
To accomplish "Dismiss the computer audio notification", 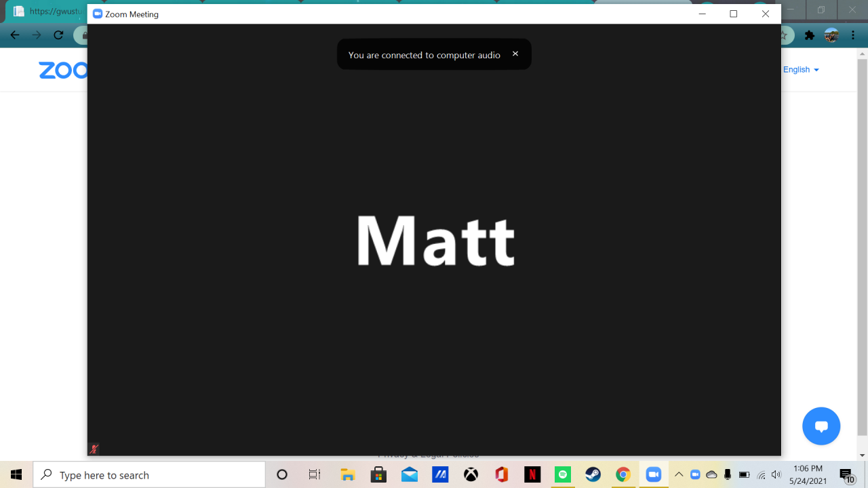I will [x=515, y=54].
